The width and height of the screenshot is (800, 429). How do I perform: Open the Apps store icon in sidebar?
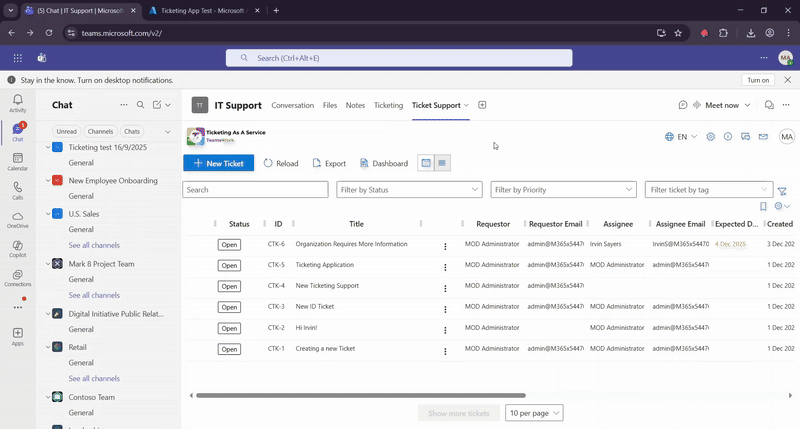pos(17,336)
